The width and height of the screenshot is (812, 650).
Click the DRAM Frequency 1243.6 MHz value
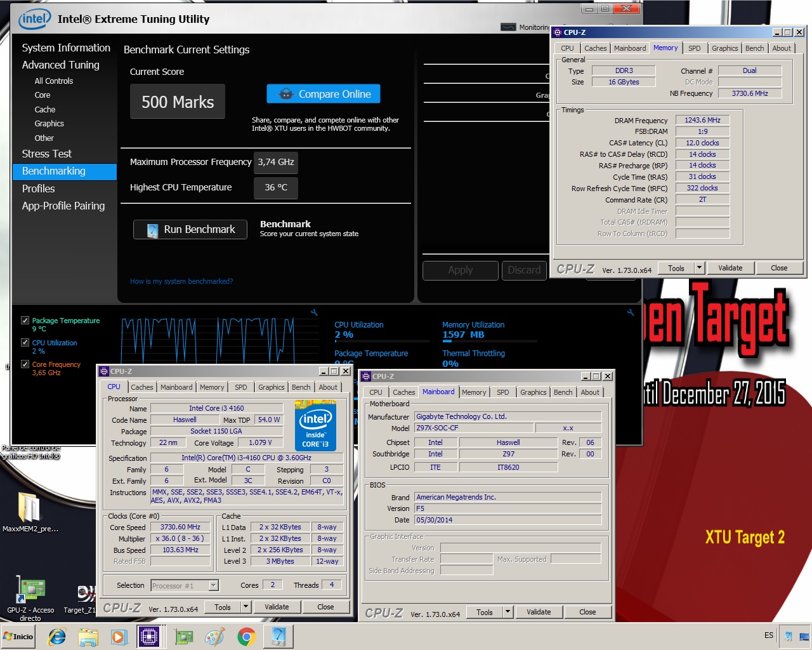coord(702,120)
